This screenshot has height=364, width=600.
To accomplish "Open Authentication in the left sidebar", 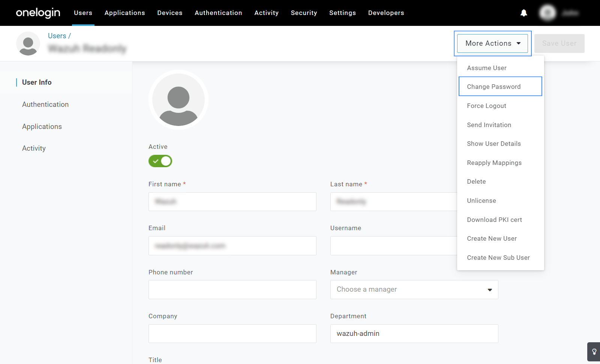I will pyautogui.click(x=45, y=105).
